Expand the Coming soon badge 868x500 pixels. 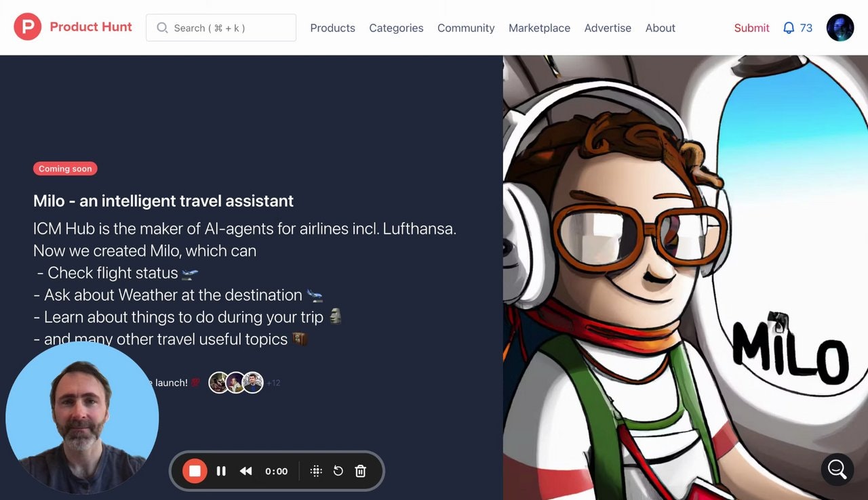click(65, 168)
